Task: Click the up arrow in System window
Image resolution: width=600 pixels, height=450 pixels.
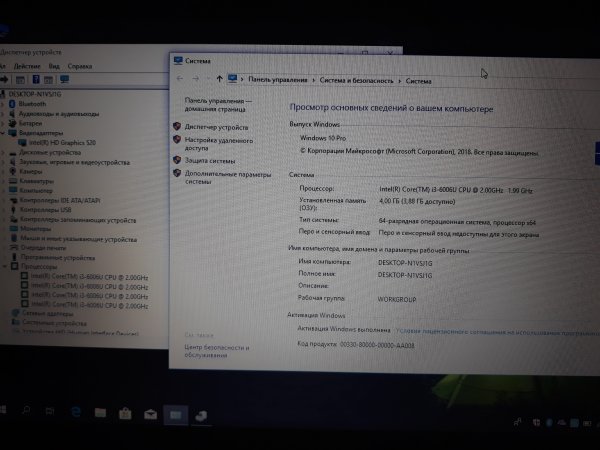Action: (x=219, y=79)
